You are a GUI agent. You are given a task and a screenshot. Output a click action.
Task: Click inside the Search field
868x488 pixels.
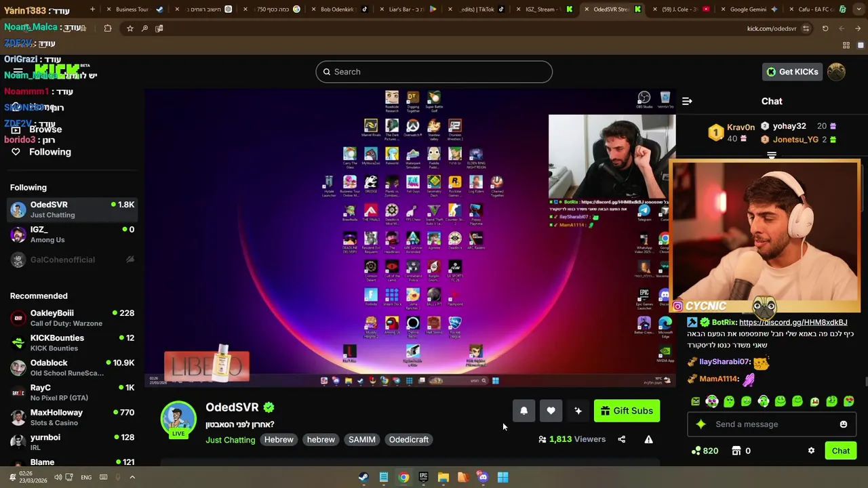[434, 72]
